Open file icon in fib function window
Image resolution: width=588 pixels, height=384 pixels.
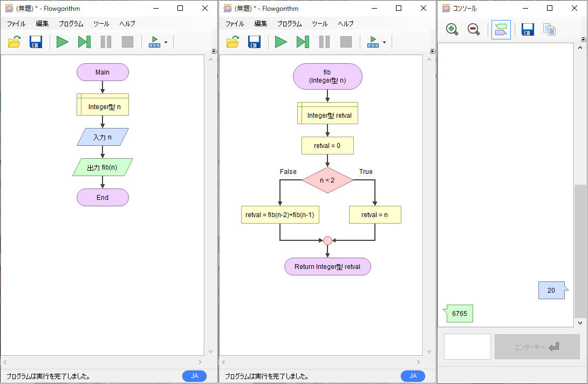click(233, 42)
